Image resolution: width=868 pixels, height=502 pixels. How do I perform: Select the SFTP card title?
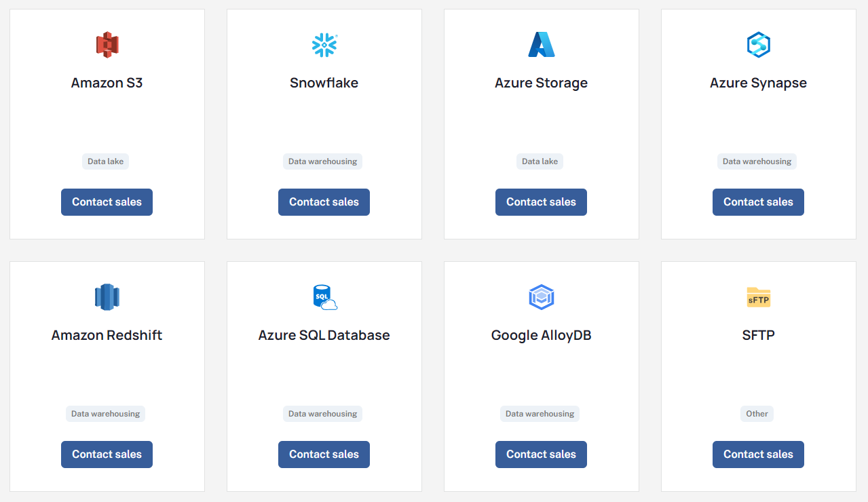758,335
